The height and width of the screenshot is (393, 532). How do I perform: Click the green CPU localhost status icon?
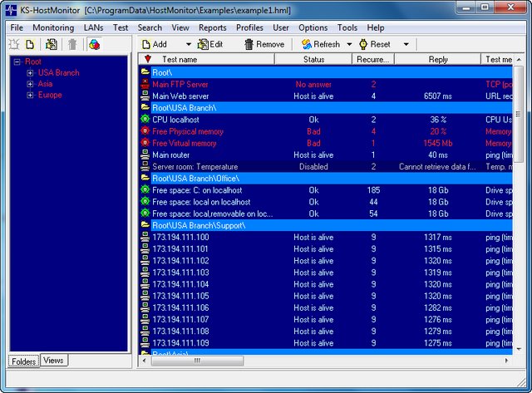tap(145, 120)
